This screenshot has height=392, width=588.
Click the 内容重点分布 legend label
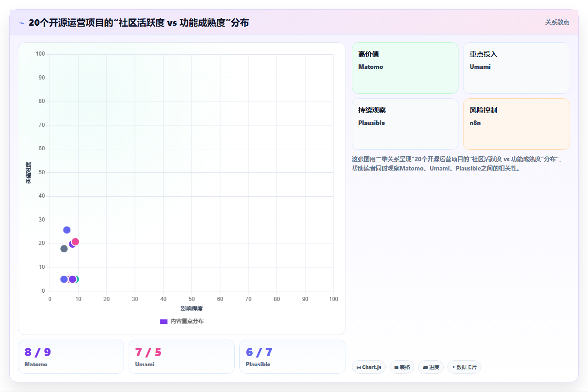[x=187, y=321]
